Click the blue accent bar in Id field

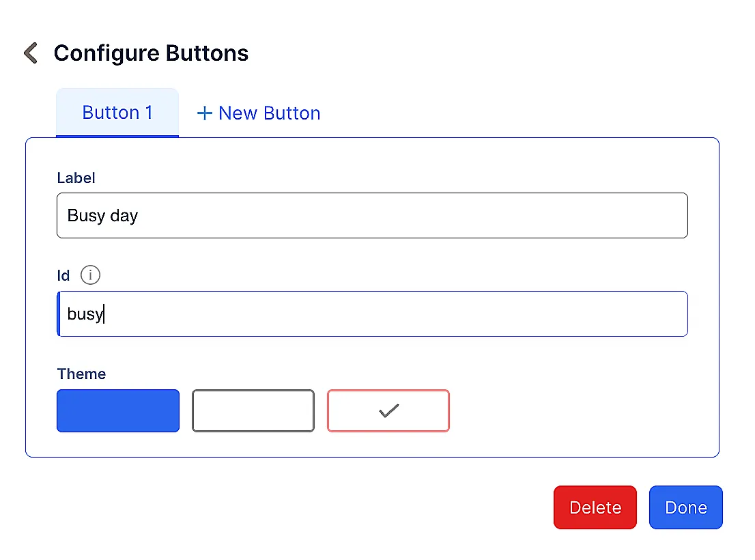click(59, 314)
